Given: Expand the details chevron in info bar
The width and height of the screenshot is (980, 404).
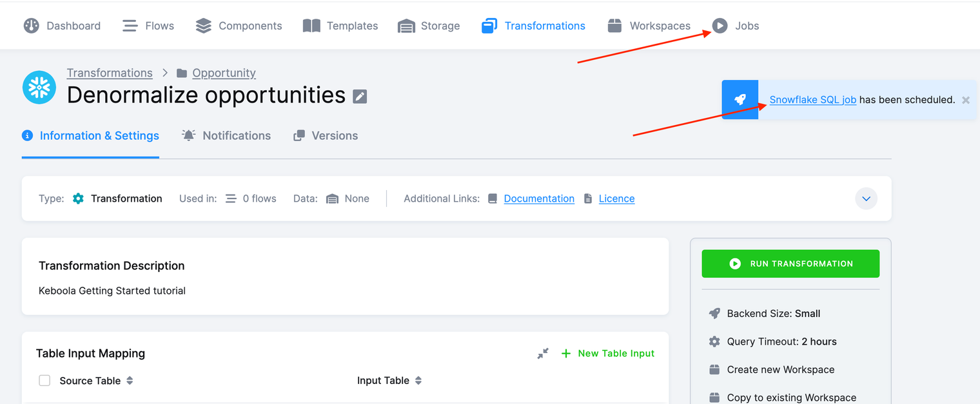Looking at the screenshot, I should (x=866, y=198).
